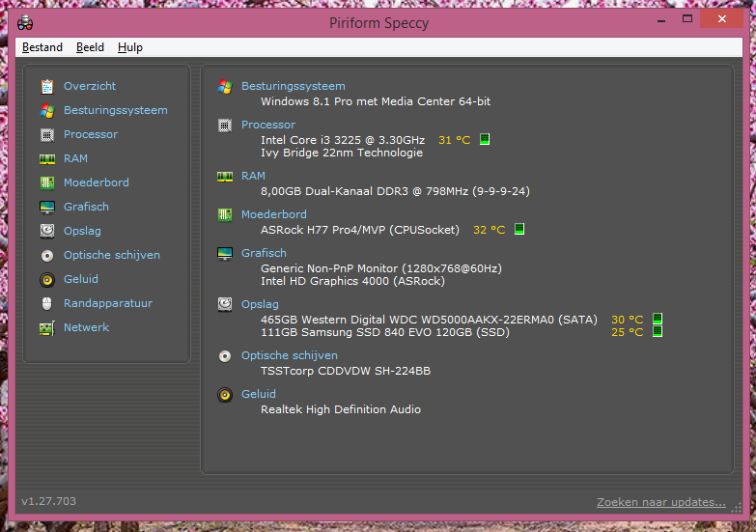Click the Geluid speaker icon in sidebar
Screen dimensions: 756x532
pyautogui.click(x=46, y=279)
